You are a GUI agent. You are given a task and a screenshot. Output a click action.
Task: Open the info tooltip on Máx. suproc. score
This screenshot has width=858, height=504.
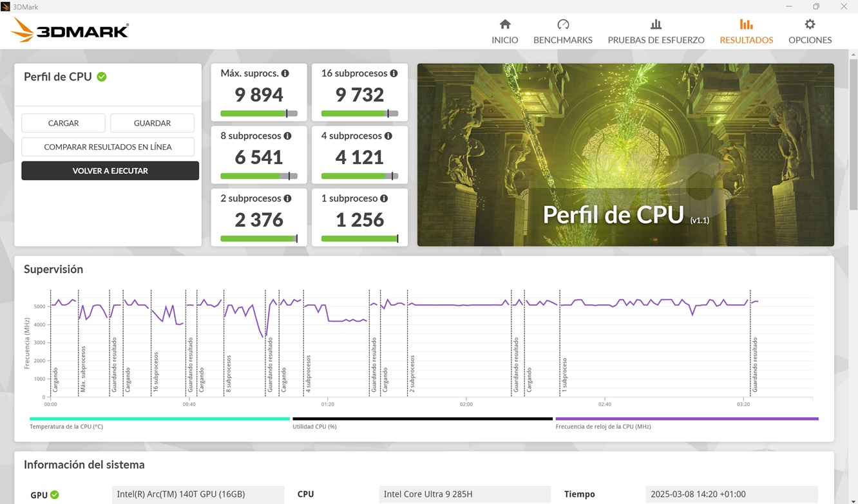pyautogui.click(x=285, y=73)
